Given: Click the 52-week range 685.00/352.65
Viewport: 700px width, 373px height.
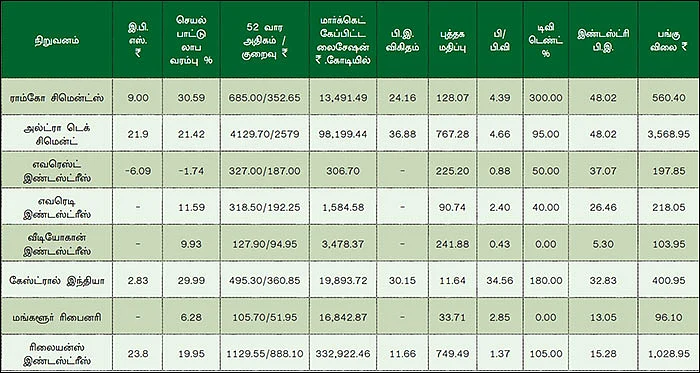Looking at the screenshot, I should click(265, 97).
